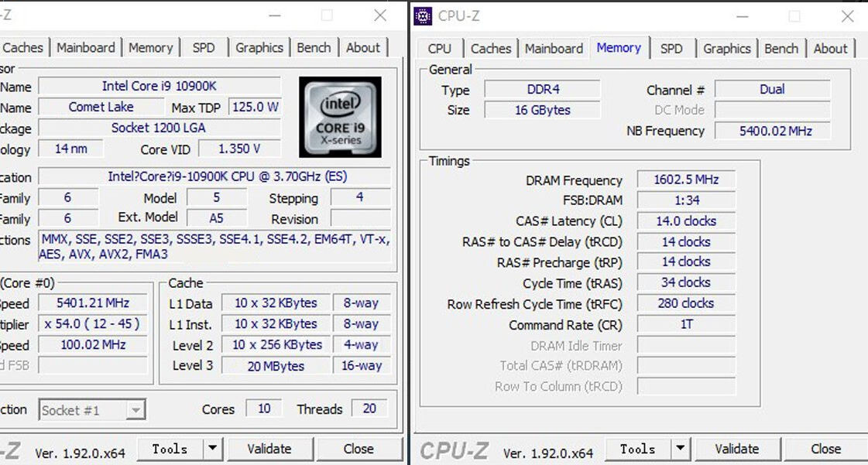Viewport: 868px width, 465px height.
Task: Click the 34 clocks tRAS value
Action: pyautogui.click(x=686, y=282)
